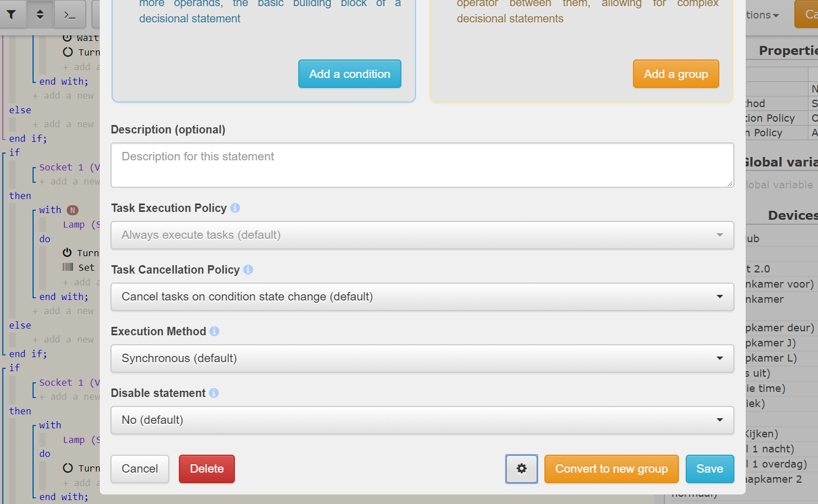Click the N badge next to with
Screen dimensions: 818x504
tap(72, 210)
